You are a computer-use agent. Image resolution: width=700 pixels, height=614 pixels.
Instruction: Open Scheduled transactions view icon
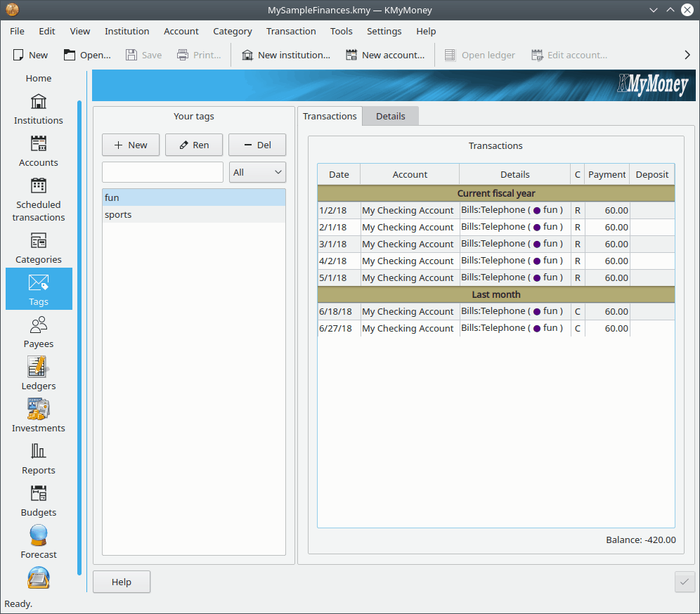point(39,186)
